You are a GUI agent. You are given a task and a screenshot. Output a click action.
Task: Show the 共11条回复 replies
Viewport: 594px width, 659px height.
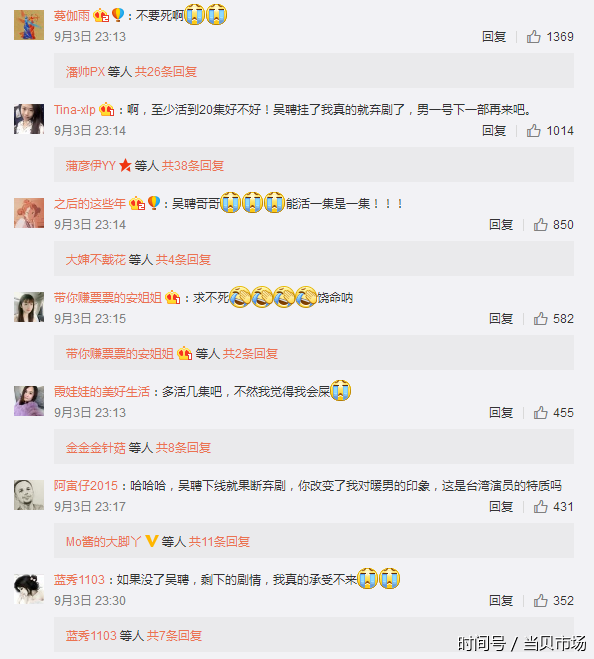pos(219,542)
